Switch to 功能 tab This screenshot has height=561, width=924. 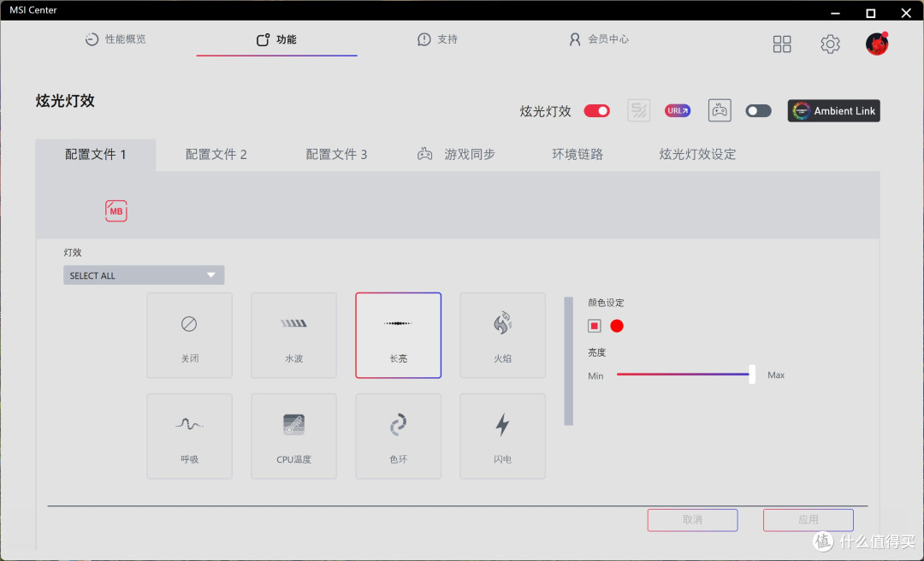click(276, 39)
